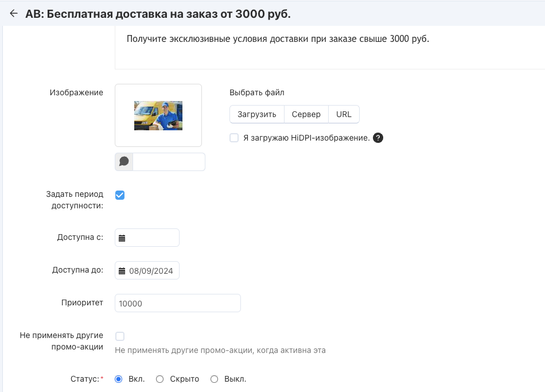
Task: Select the Вкл. status radio button
Action: [x=119, y=379]
